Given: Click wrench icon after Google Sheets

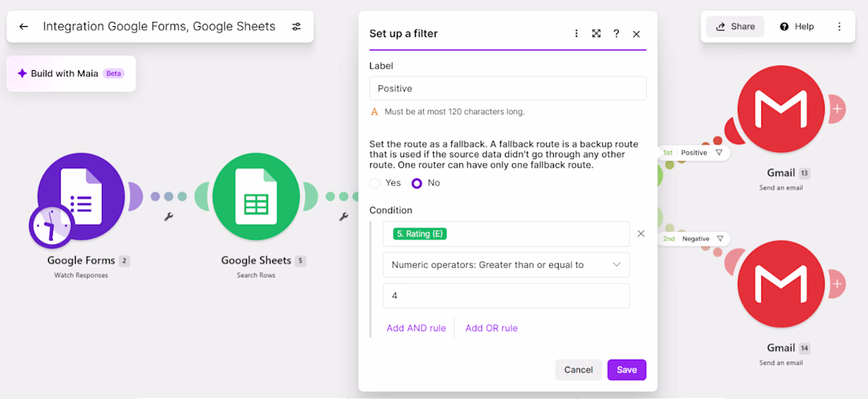Looking at the screenshot, I should tap(344, 217).
